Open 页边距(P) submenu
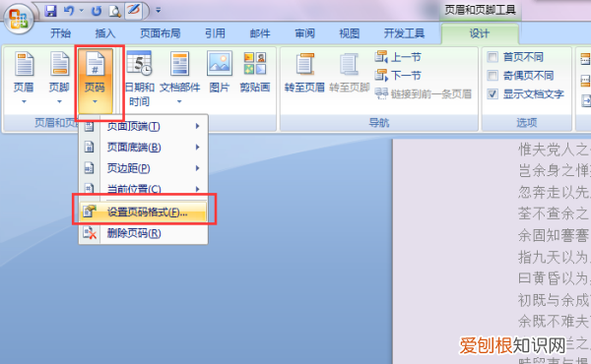 pyautogui.click(x=143, y=168)
